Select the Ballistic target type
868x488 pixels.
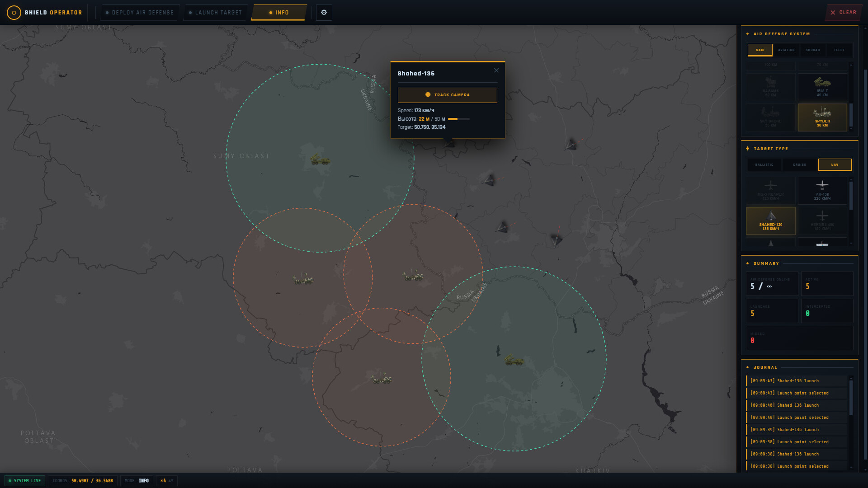click(x=764, y=165)
